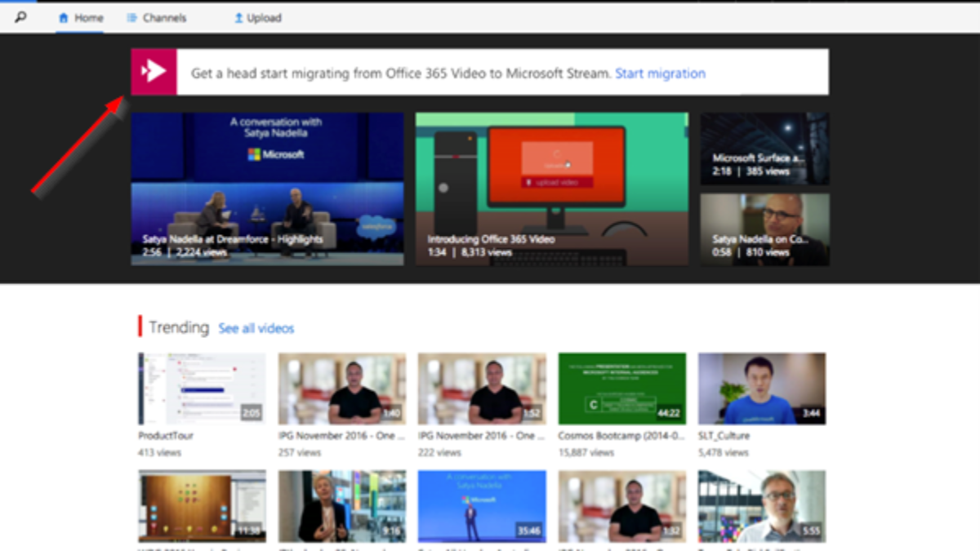Click the Trending section heading
The height and width of the screenshot is (551, 980).
click(x=179, y=327)
